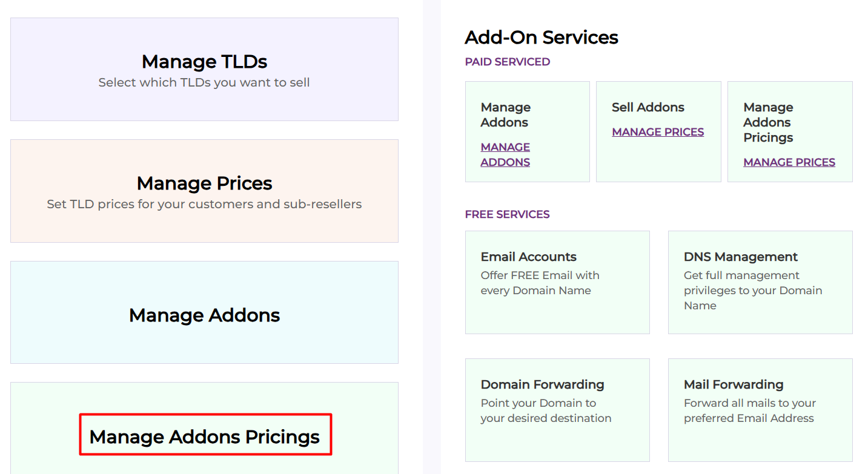The width and height of the screenshot is (868, 474).
Task: Click the small Manage Addons Pricings card title
Action: pos(768,122)
